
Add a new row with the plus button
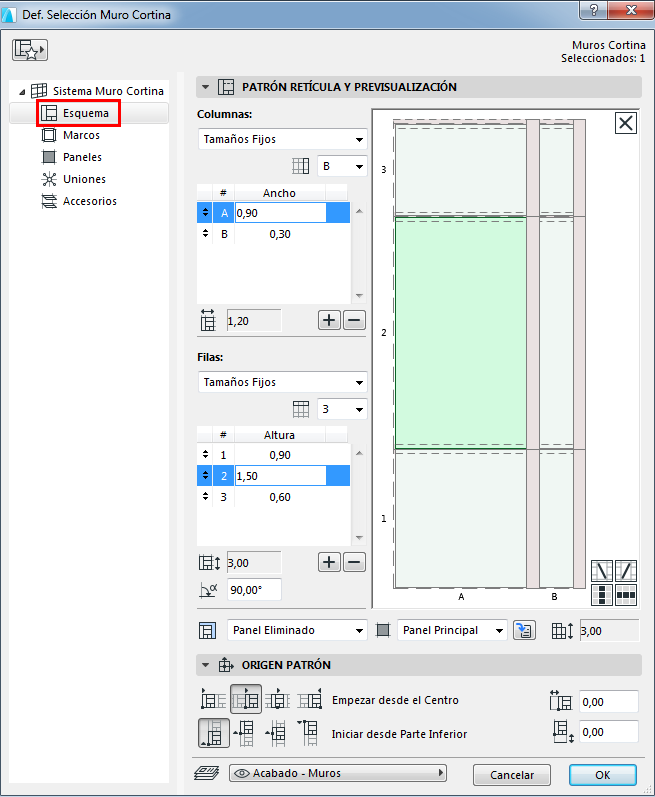[x=329, y=562]
